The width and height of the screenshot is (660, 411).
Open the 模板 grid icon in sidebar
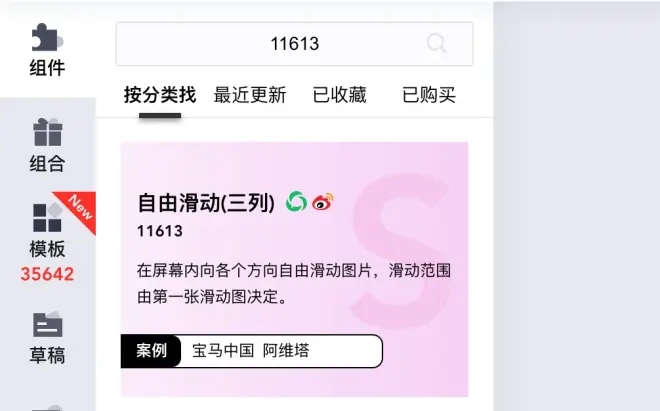click(x=48, y=217)
